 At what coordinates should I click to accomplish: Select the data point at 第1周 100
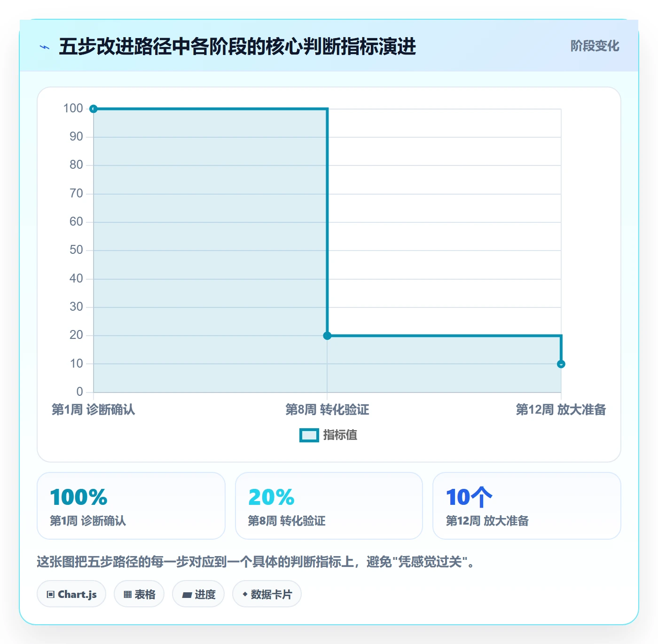pyautogui.click(x=94, y=109)
